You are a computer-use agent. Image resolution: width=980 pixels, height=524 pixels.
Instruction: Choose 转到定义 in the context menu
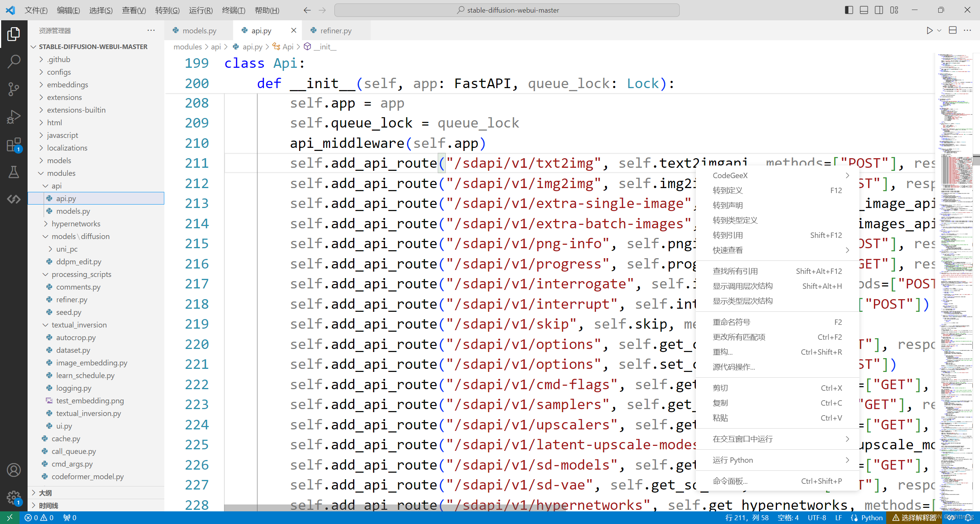pyautogui.click(x=728, y=190)
